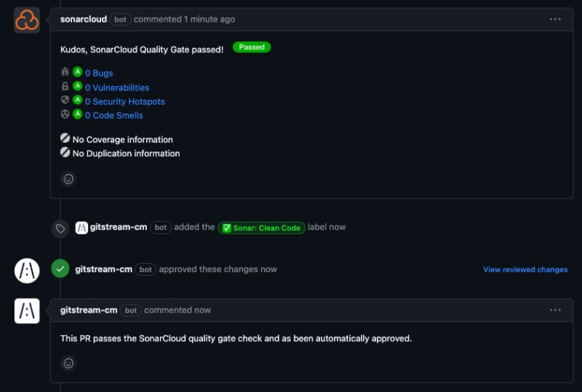The image size is (582, 392).
Task: Click the Sonar: Clean Code label
Action: [261, 228]
